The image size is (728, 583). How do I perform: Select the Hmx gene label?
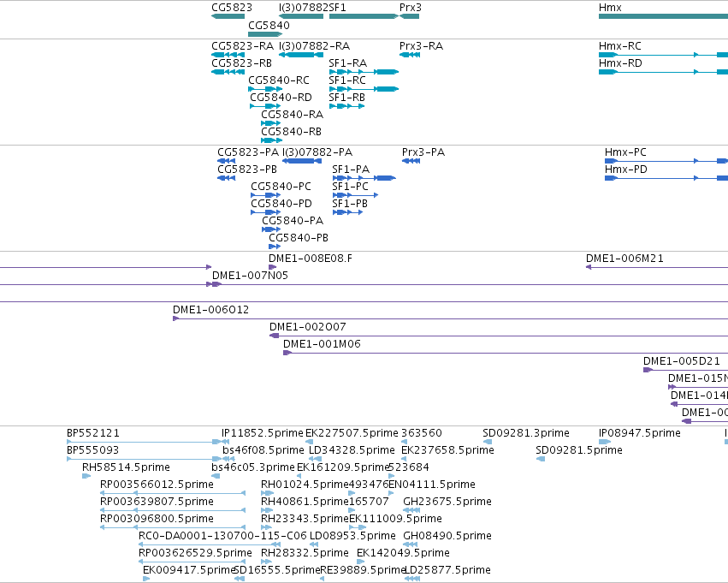tap(610, 8)
